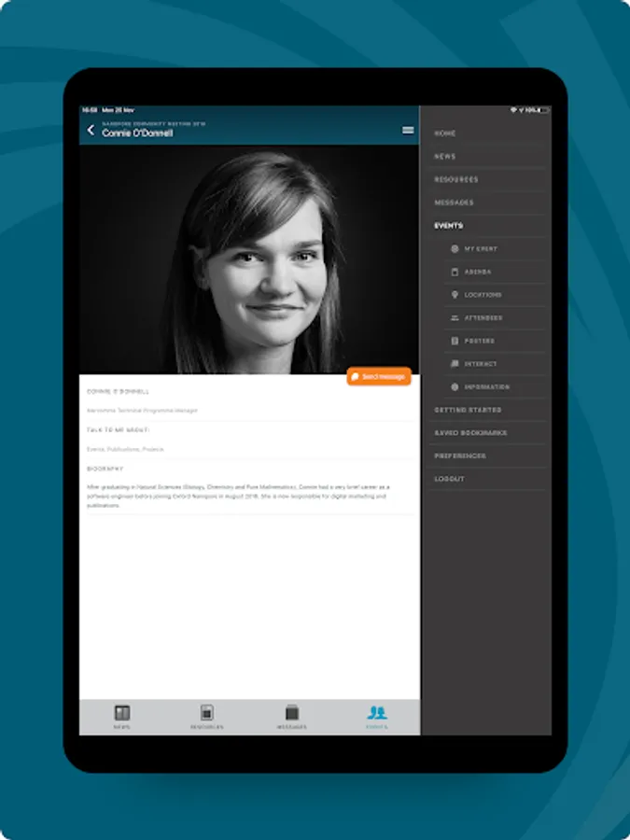Click the Attendees people icon
Viewport: 630px width, 840px height.
[x=455, y=317]
